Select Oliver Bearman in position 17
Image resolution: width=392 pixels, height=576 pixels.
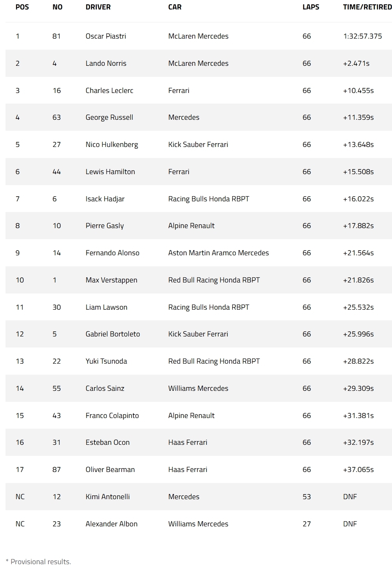coord(110,470)
